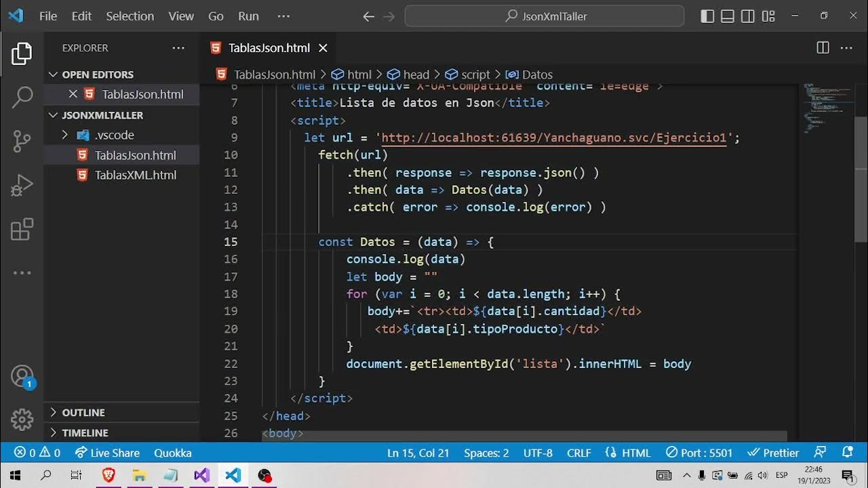The width and height of the screenshot is (868, 488).
Task: Open the Manage gear menu
Action: (x=22, y=420)
